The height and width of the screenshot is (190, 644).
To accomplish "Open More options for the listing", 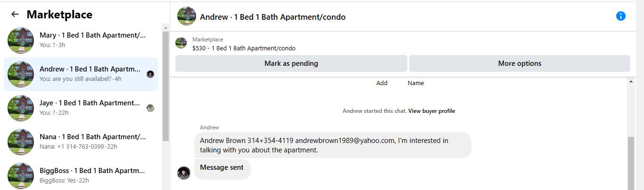I will (520, 63).
